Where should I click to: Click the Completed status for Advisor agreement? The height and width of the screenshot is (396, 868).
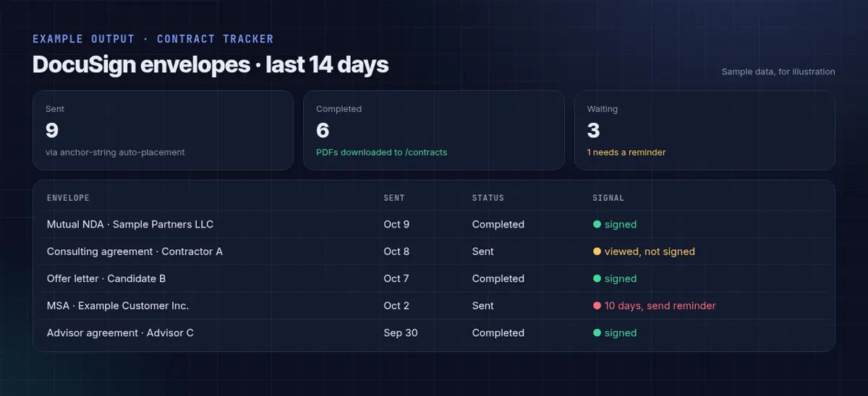[x=498, y=333]
